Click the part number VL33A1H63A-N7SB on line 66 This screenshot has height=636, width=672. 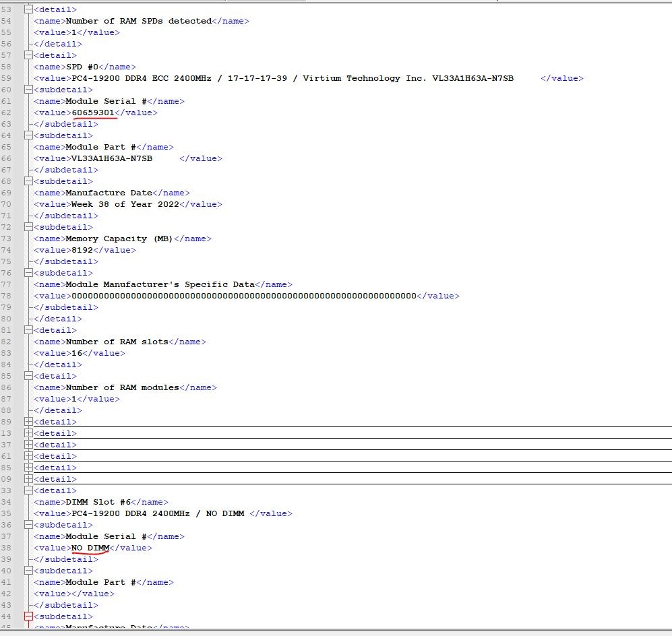coord(112,158)
